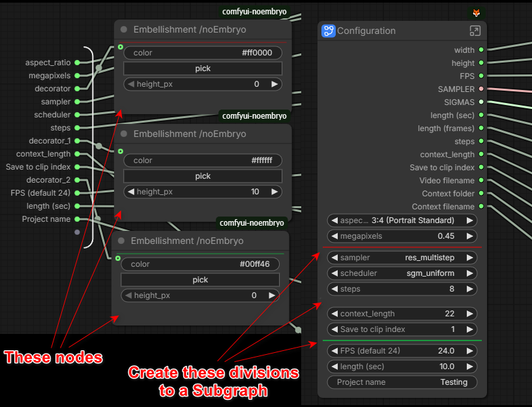
Task: Decrease Save to clip index value
Action: point(334,329)
